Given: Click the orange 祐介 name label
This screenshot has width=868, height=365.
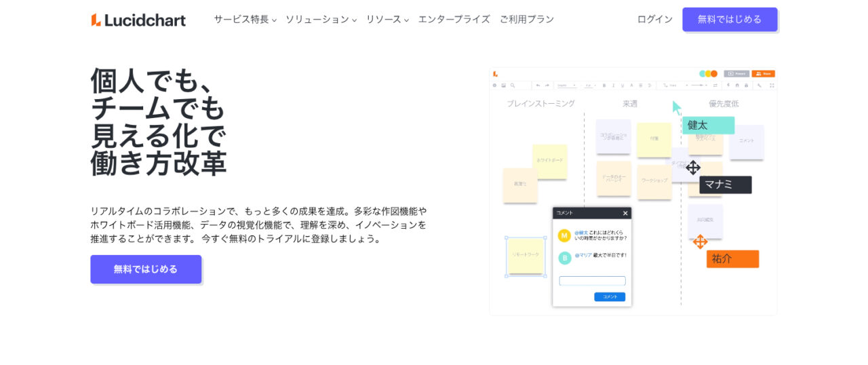Looking at the screenshot, I should click(732, 258).
